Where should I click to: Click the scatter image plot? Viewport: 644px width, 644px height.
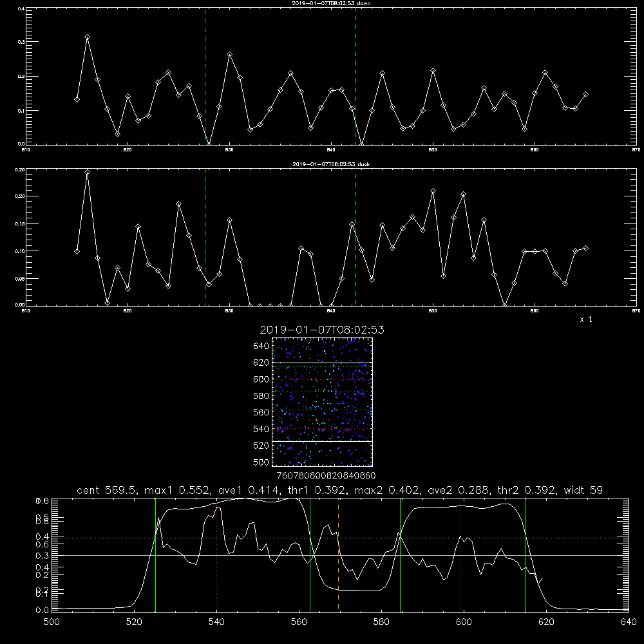pos(323,402)
